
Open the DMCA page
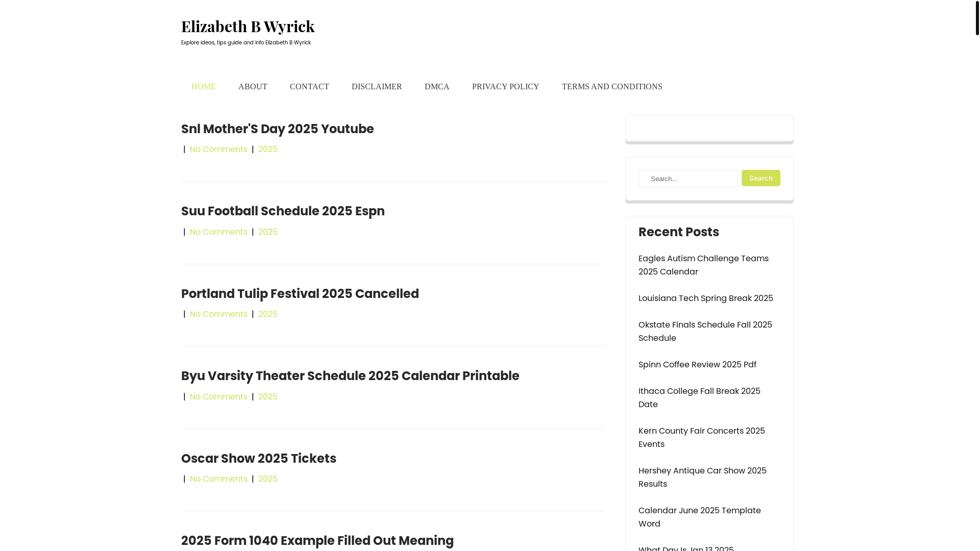coord(437,87)
